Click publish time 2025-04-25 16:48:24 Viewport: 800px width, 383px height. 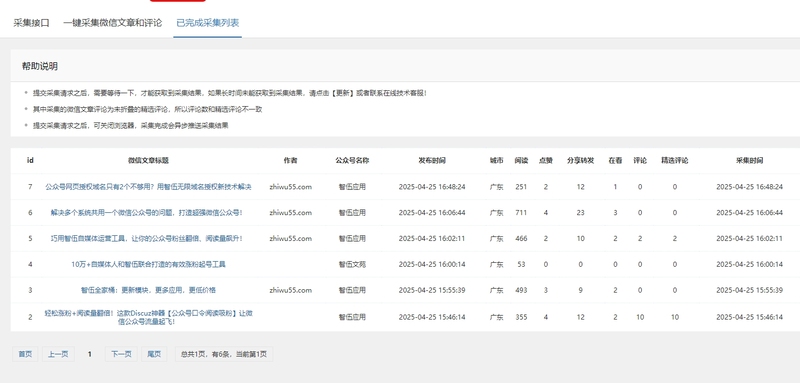point(432,187)
